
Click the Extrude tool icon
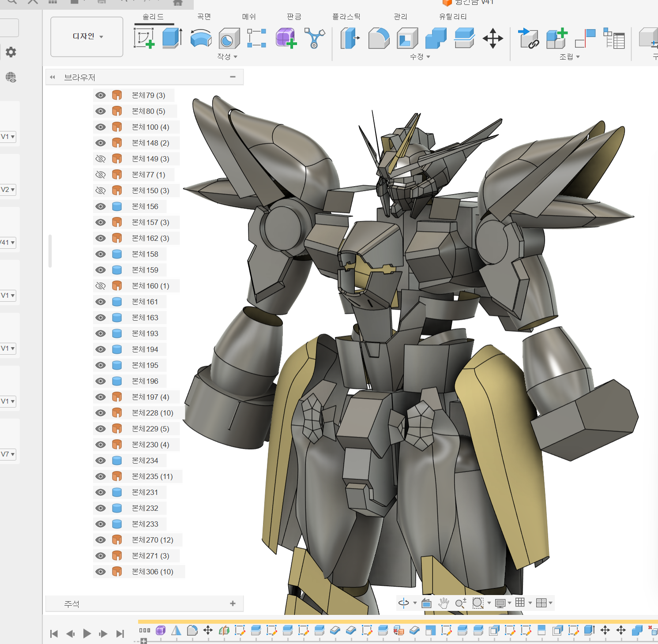tap(172, 38)
